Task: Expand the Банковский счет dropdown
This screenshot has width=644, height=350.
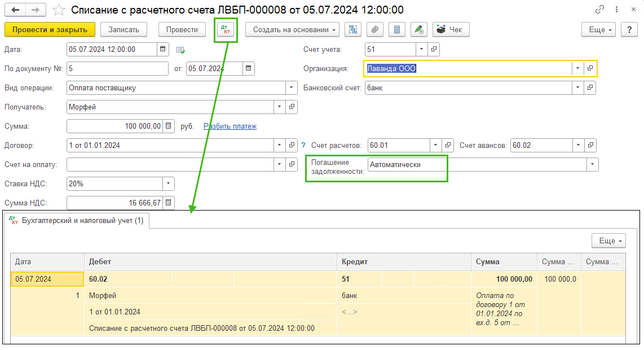Action: click(x=577, y=87)
